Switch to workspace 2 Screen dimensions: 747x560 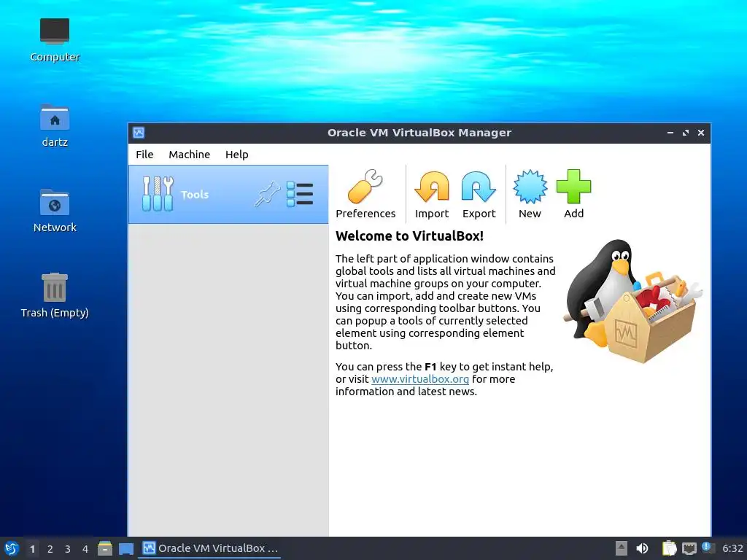(x=50, y=548)
